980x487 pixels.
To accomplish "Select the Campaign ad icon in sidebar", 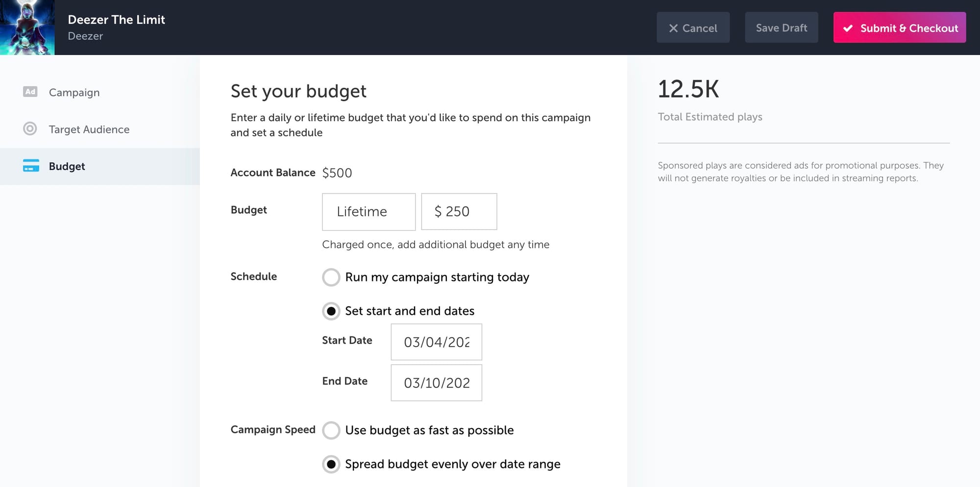I will tap(30, 92).
